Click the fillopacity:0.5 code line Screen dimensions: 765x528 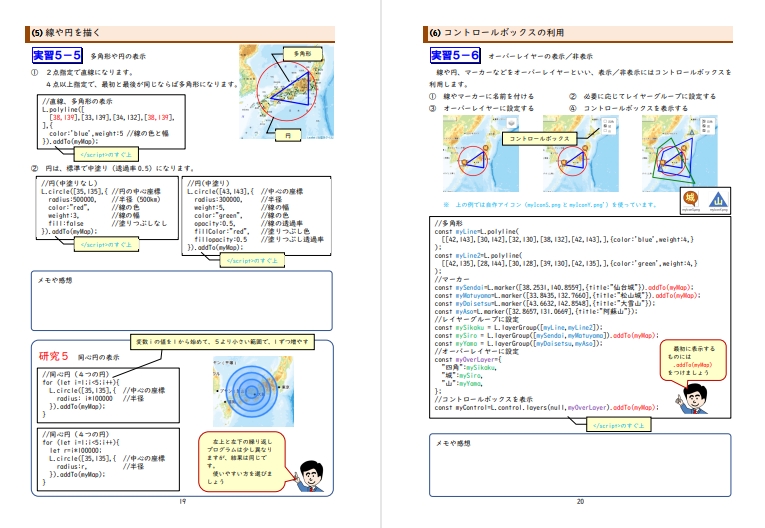tap(221, 240)
